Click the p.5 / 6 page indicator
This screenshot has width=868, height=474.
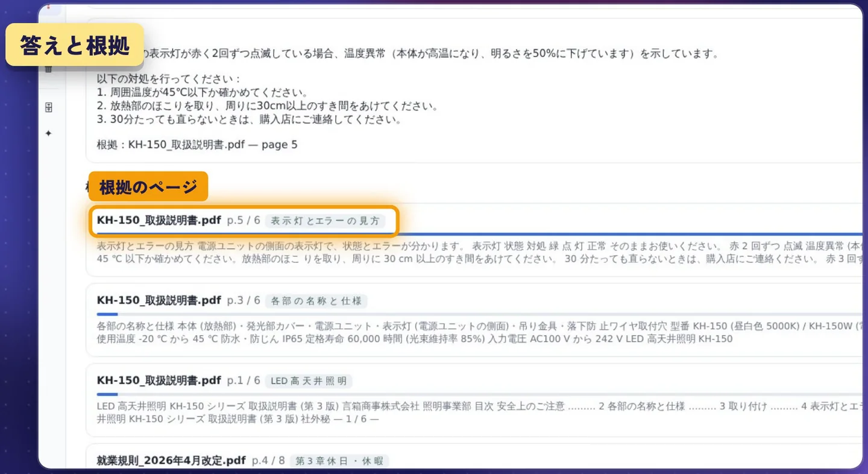coord(244,220)
